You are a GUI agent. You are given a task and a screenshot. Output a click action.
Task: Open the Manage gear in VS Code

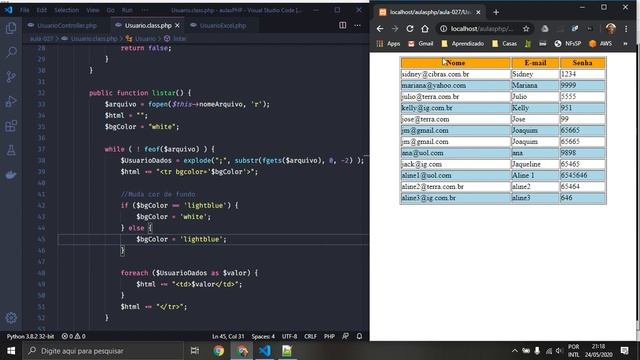pos(11,318)
